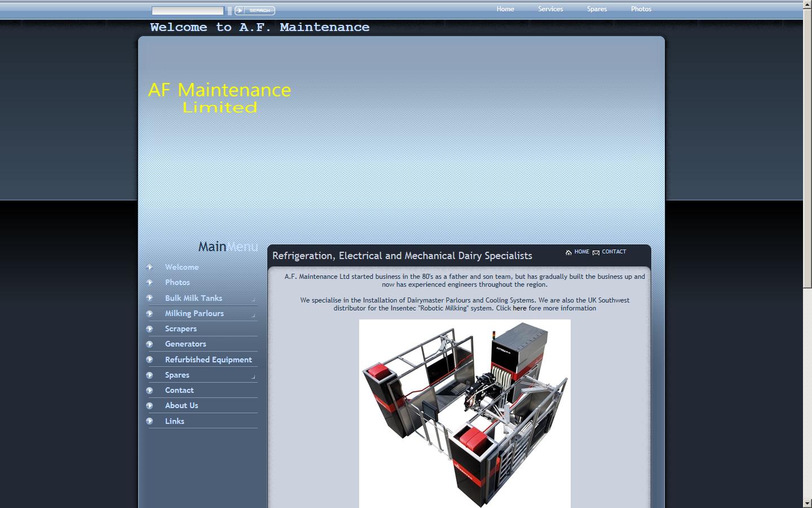Click the arrow bullet next to Links
Screen dimensions: 812x508
point(150,421)
